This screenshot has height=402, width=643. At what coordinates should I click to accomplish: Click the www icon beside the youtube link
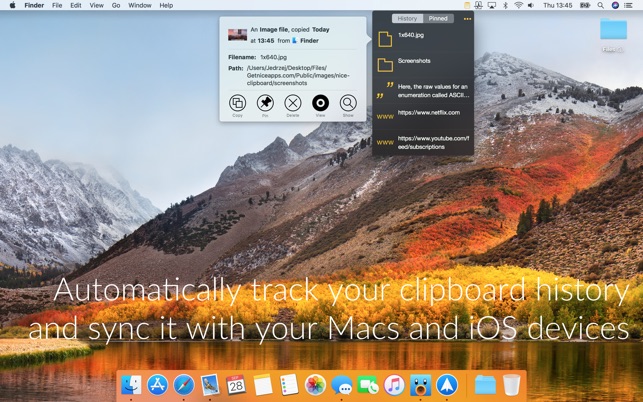385,143
